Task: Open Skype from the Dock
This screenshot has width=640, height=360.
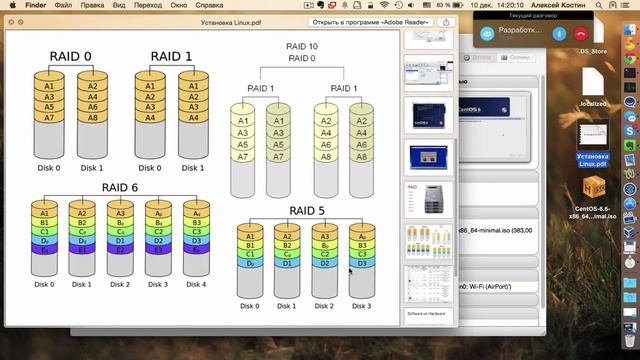Action: point(630,131)
